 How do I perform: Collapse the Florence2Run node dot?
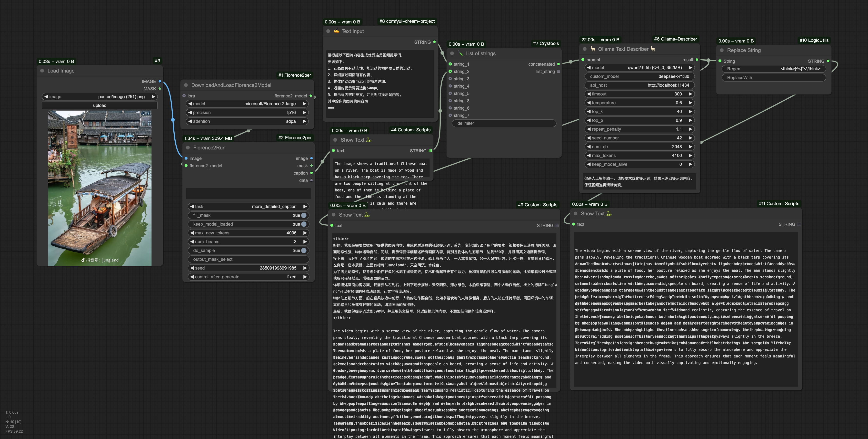(x=188, y=148)
